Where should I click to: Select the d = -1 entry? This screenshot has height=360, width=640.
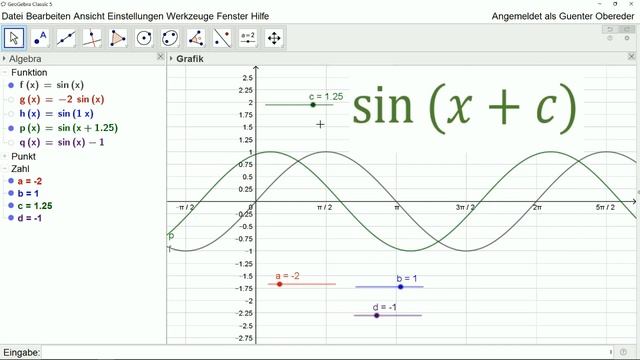point(30,218)
